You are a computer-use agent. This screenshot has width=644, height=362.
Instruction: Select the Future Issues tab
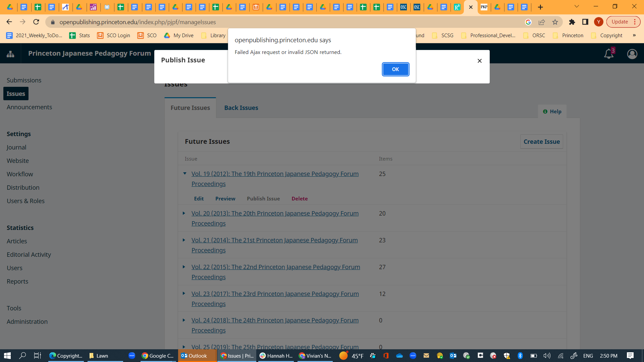[190, 108]
